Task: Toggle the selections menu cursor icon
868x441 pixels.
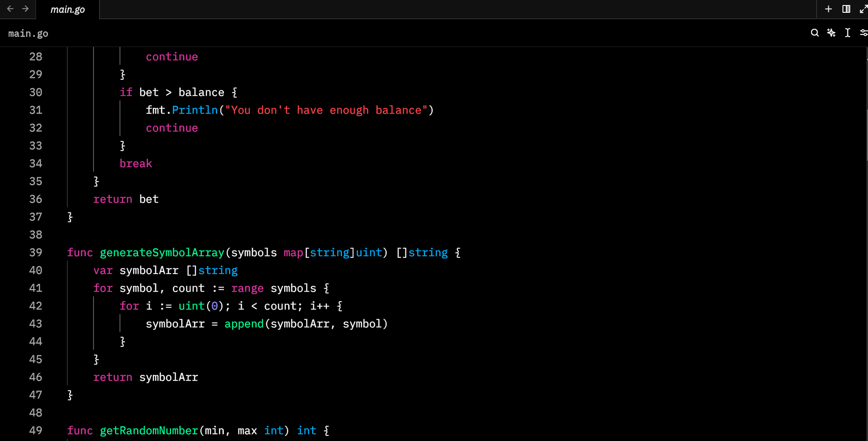Action: [847, 33]
